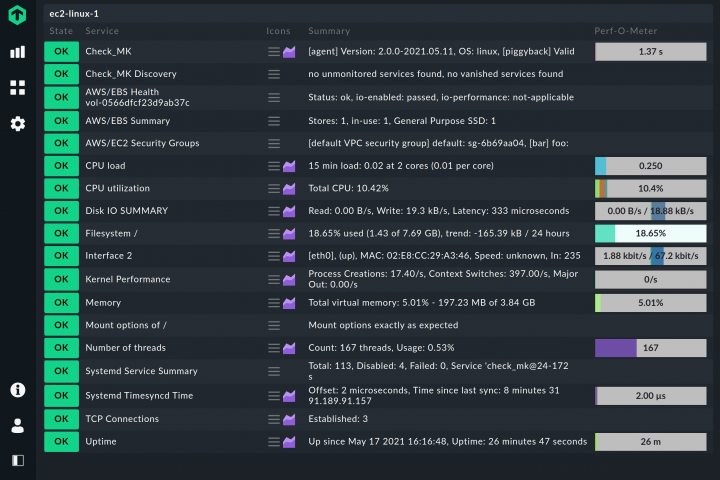
Task: Open the Kernel Performance service link
Action: (128, 279)
